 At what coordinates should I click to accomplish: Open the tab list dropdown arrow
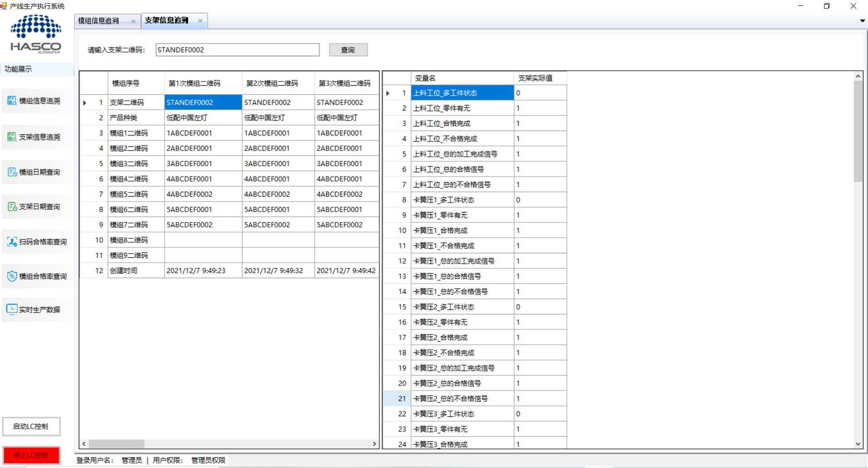pyautogui.click(x=862, y=21)
